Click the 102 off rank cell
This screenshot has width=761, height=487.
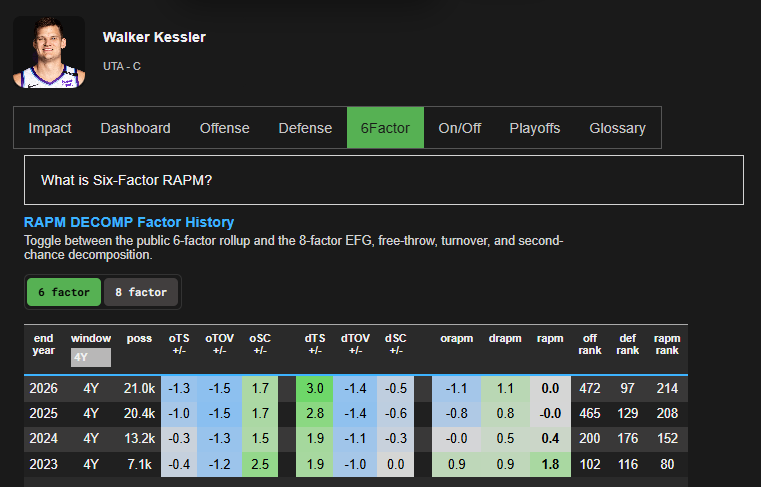(x=590, y=464)
